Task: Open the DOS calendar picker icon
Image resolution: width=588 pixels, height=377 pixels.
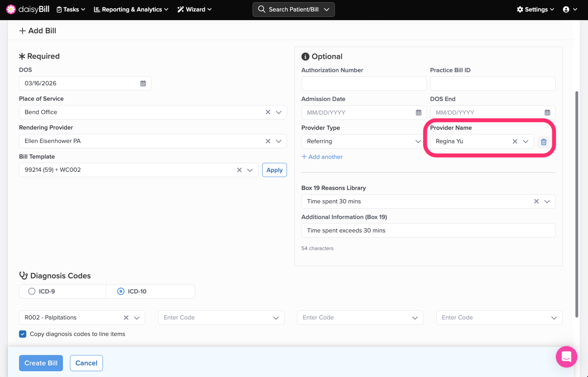Action: (143, 83)
